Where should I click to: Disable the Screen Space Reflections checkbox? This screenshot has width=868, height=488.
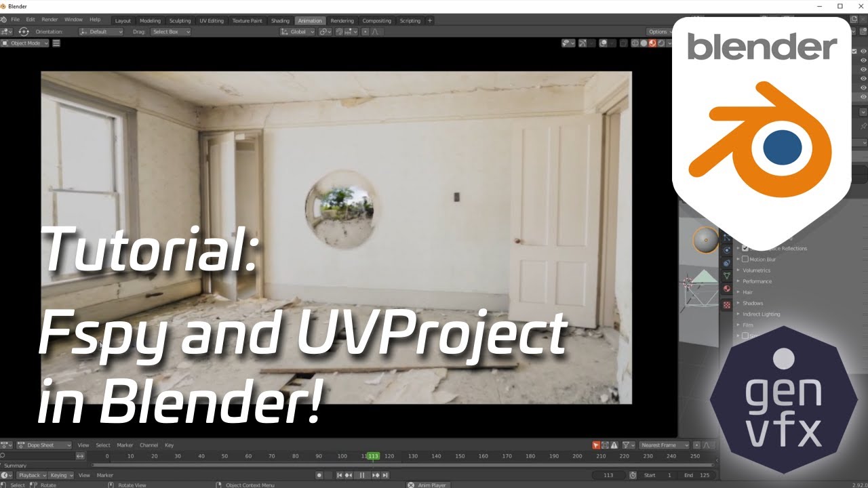tap(745, 248)
